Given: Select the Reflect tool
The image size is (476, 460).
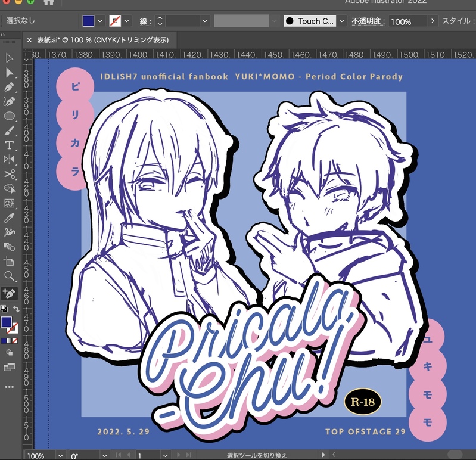Looking at the screenshot, I should 10,160.
